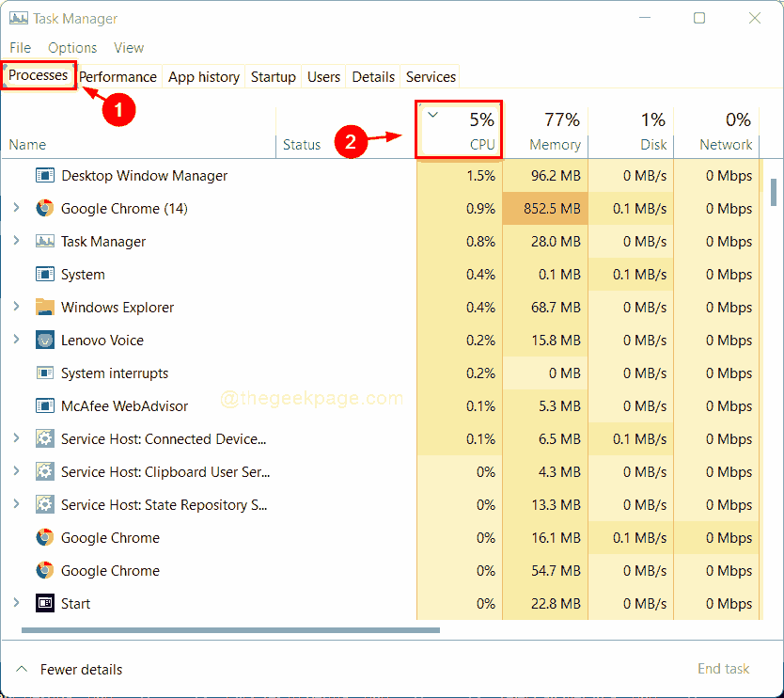The height and width of the screenshot is (698, 784).
Task: Select the Lenovo Voice app icon
Action: coord(44,340)
